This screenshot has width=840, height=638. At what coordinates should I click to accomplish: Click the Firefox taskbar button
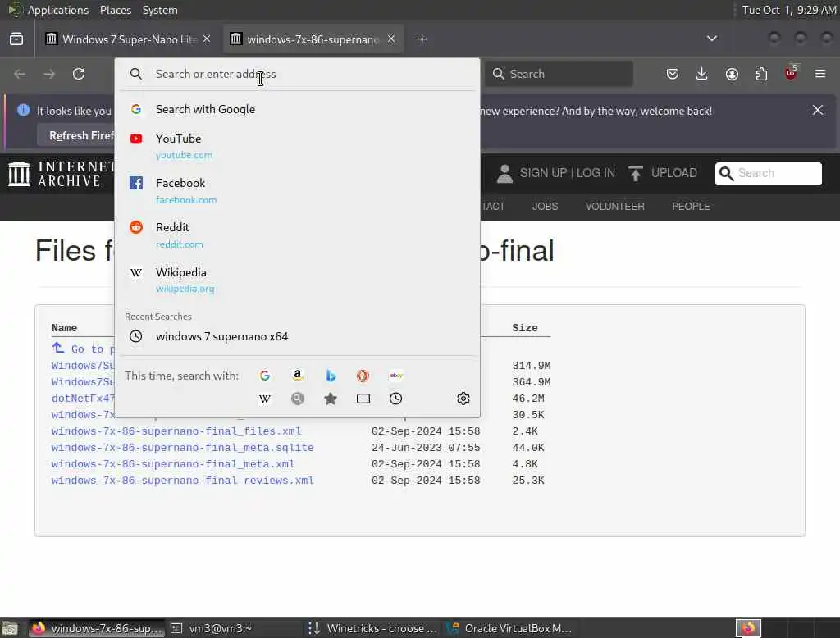click(97, 628)
